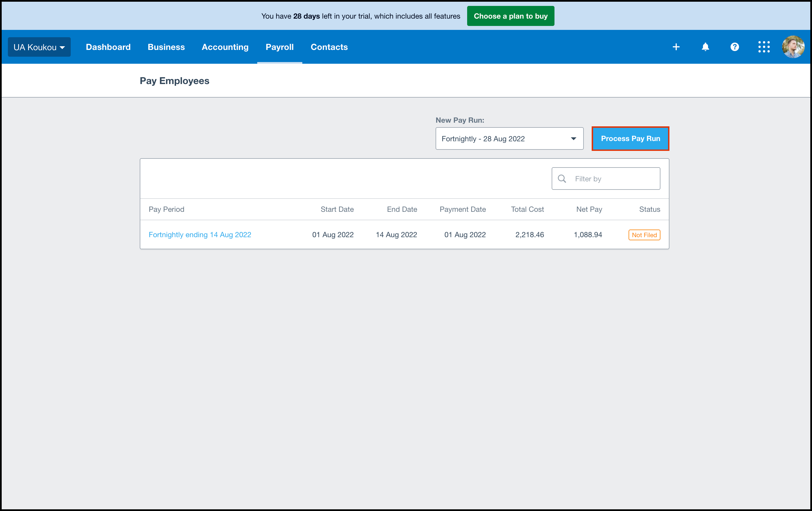
Task: Expand the Fortnightly - 28 Aug 2022 selector arrow
Action: (x=573, y=138)
